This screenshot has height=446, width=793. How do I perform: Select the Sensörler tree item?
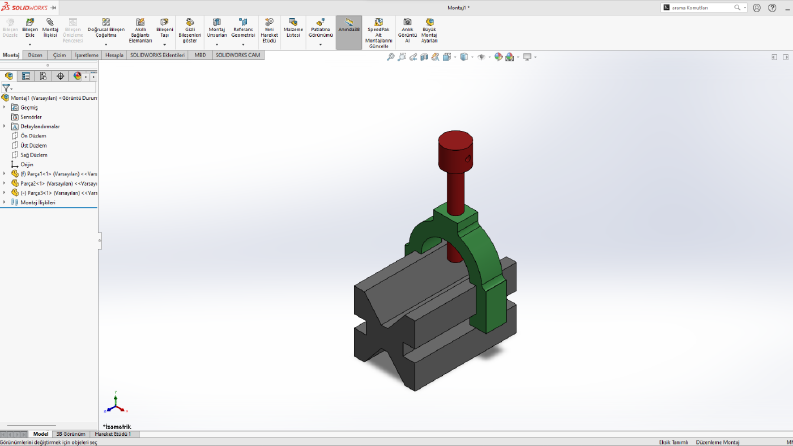click(x=31, y=117)
